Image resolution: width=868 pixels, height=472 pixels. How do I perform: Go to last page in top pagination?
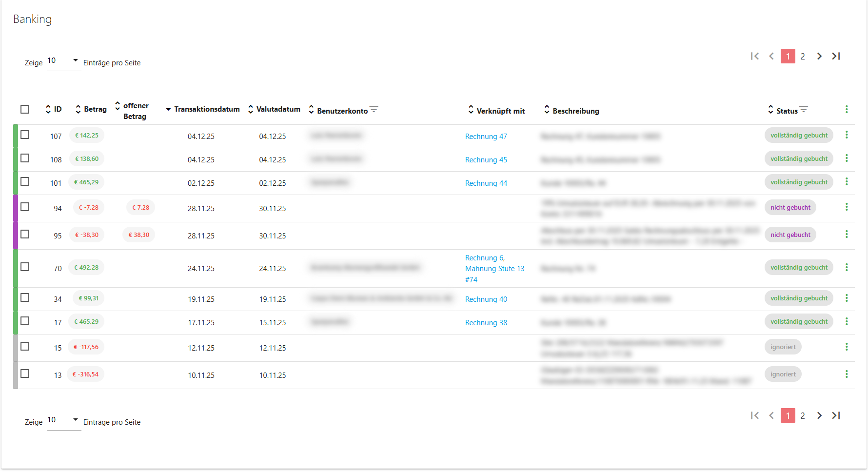(x=836, y=57)
